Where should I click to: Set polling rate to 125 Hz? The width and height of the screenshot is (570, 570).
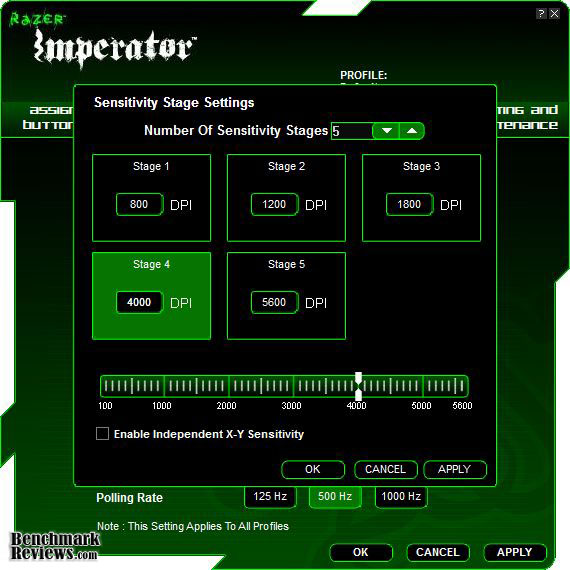coord(270,497)
